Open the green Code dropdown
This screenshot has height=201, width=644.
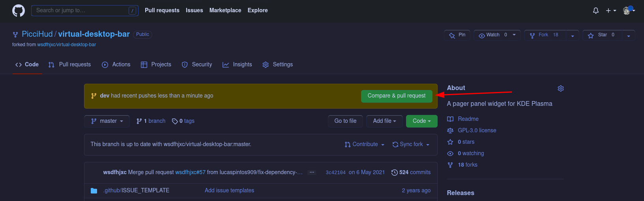(421, 121)
